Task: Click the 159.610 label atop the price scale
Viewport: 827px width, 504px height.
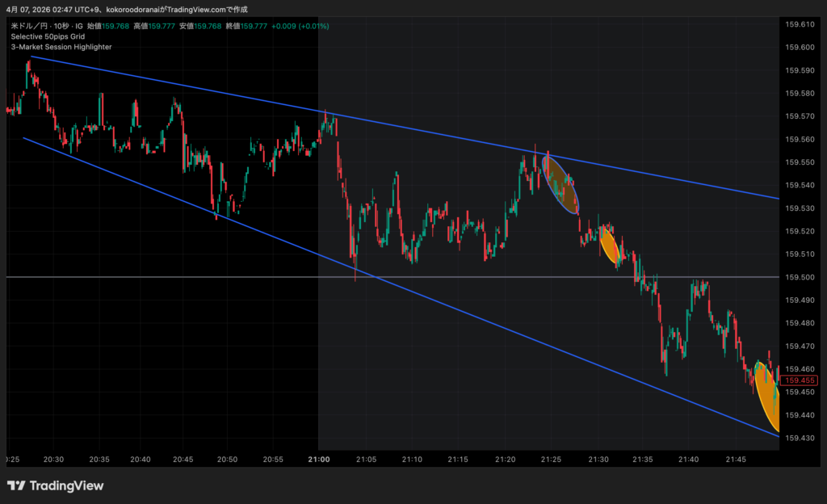Action: pos(800,25)
